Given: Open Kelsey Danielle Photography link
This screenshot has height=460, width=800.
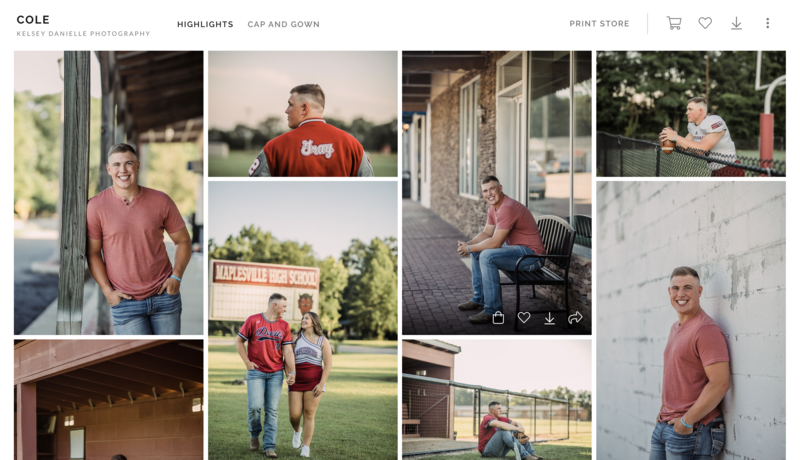Looking at the screenshot, I should [x=83, y=34].
